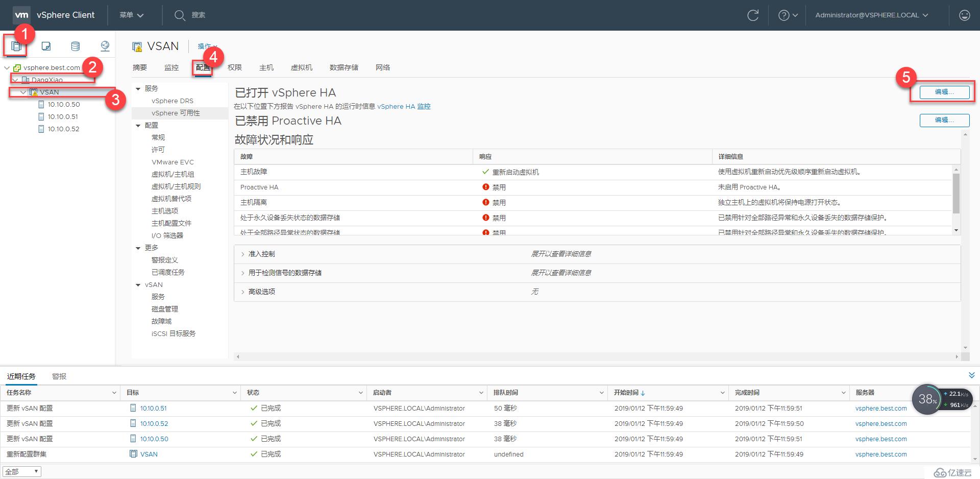Switch to the 网络 tab
The image size is (980, 479).
383,67
